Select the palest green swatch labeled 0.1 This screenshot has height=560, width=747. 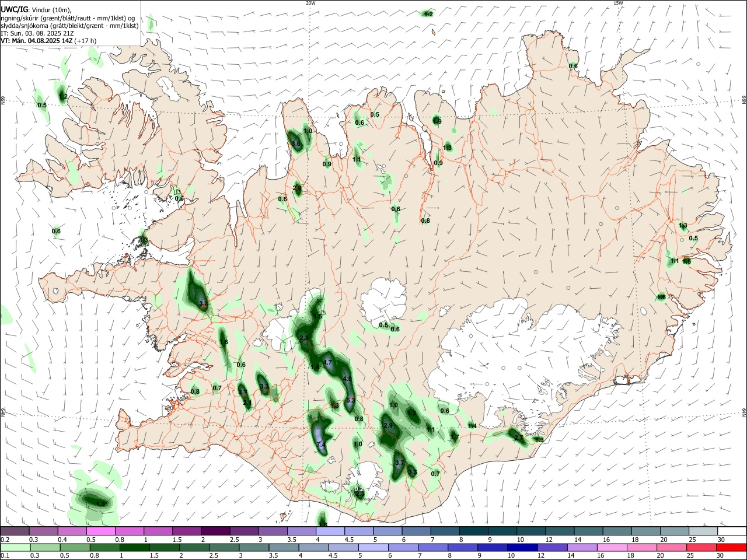point(15,547)
